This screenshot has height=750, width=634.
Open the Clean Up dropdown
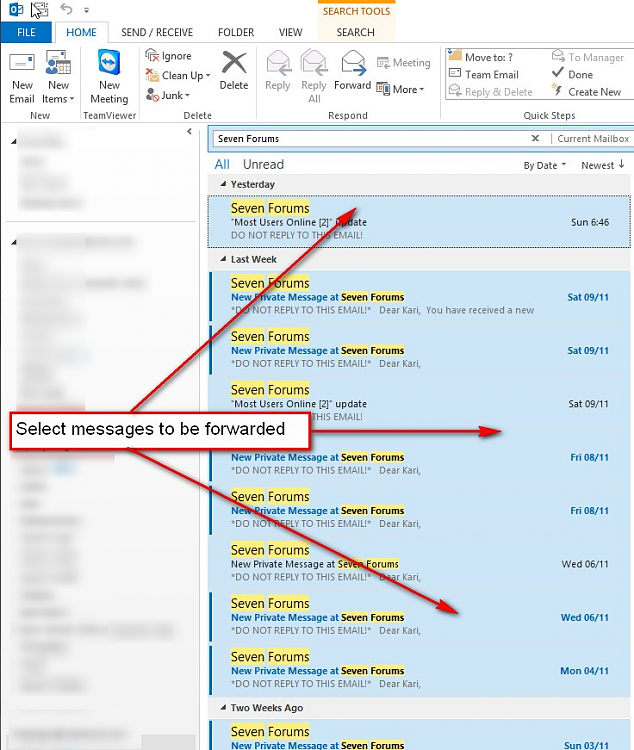tap(178, 76)
